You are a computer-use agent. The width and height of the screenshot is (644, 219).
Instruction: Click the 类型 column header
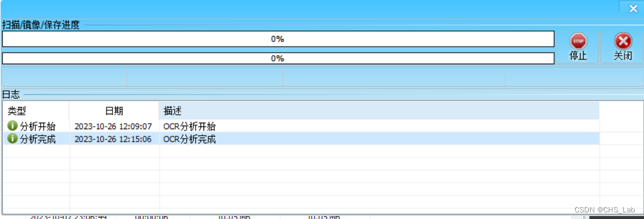36,111
